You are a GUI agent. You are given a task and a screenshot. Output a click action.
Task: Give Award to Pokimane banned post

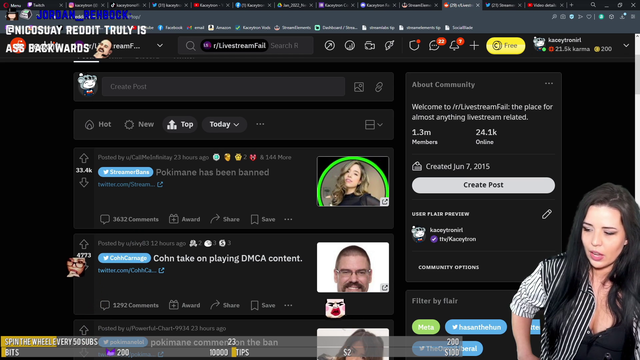(184, 219)
